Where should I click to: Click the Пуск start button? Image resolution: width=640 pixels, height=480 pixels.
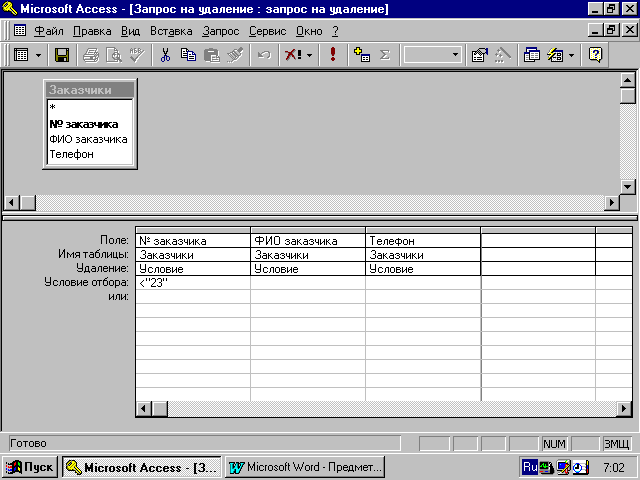(x=30, y=467)
